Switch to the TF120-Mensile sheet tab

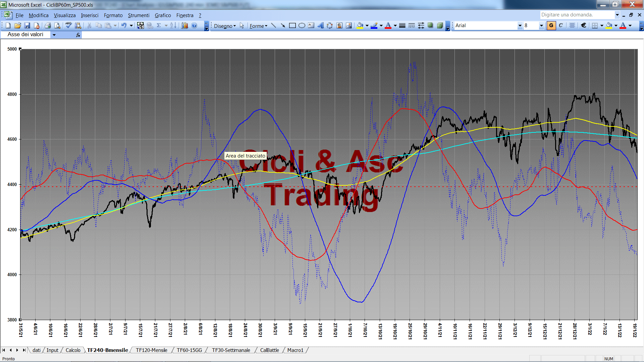coord(152,350)
